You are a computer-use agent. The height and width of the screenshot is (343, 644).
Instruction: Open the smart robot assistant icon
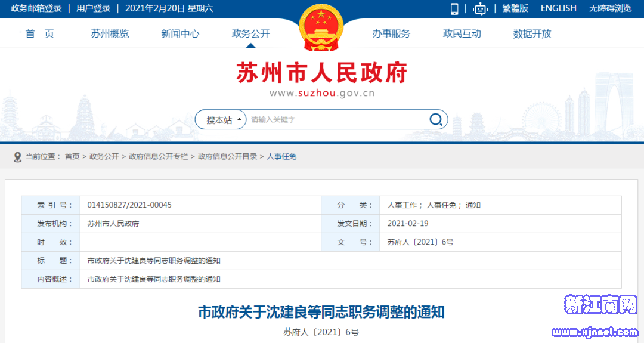click(480, 8)
